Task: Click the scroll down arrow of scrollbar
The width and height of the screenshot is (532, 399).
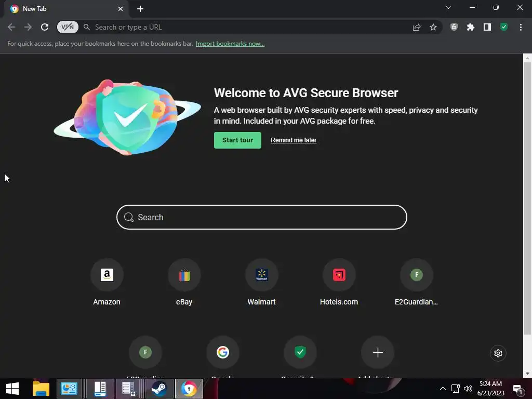Action: pos(527,374)
